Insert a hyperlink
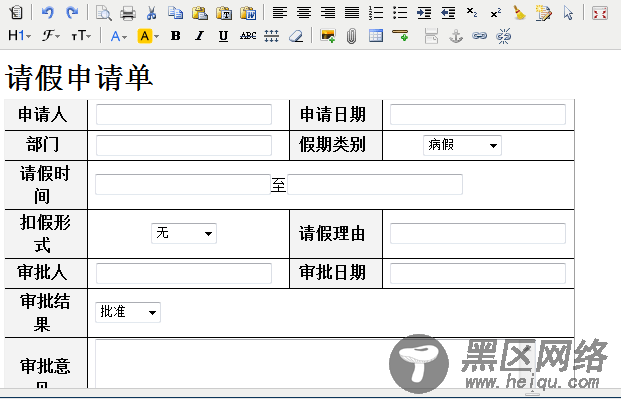This screenshot has height=399, width=621. [480, 36]
